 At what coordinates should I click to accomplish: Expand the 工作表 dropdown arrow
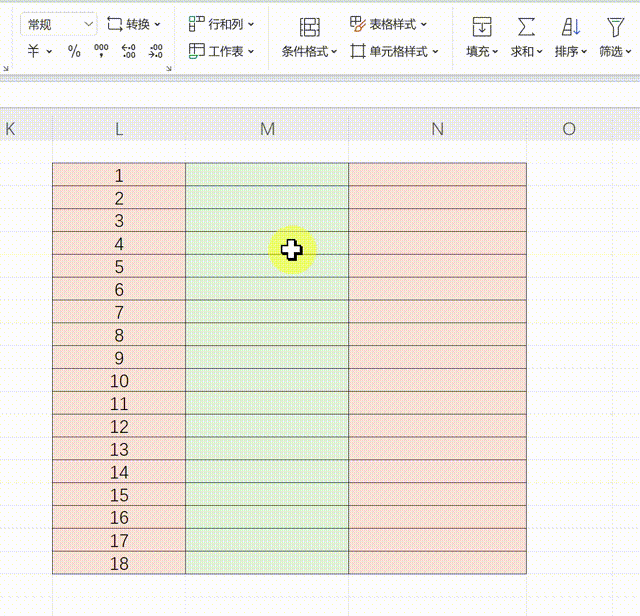click(x=251, y=51)
